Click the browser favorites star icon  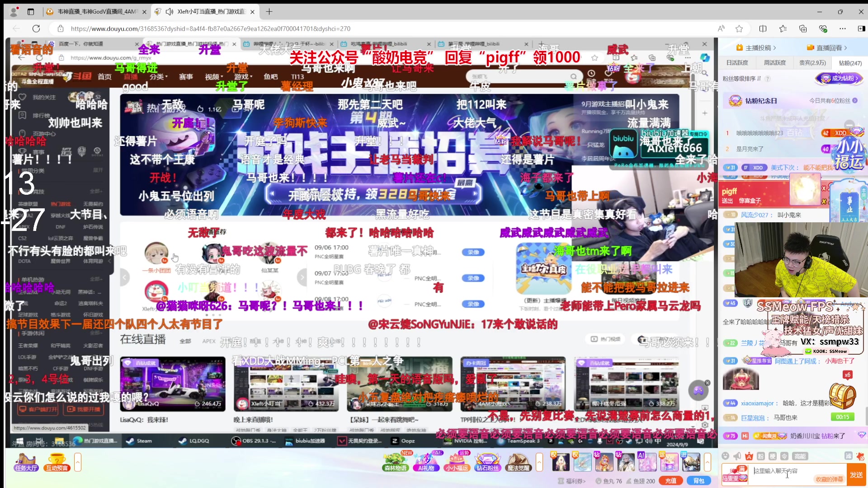tap(739, 28)
